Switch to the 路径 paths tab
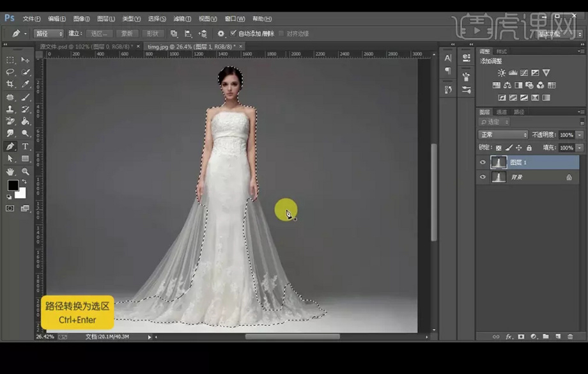 click(x=519, y=112)
